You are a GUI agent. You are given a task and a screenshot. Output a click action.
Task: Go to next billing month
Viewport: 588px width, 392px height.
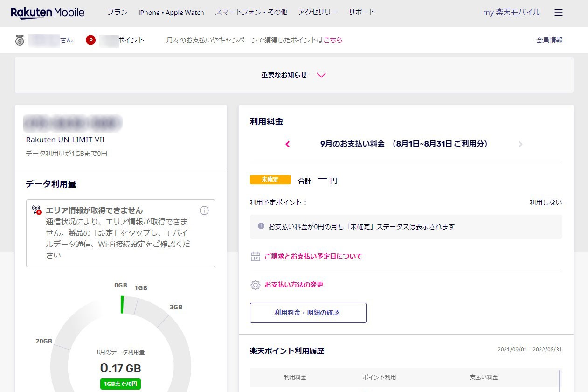click(520, 144)
